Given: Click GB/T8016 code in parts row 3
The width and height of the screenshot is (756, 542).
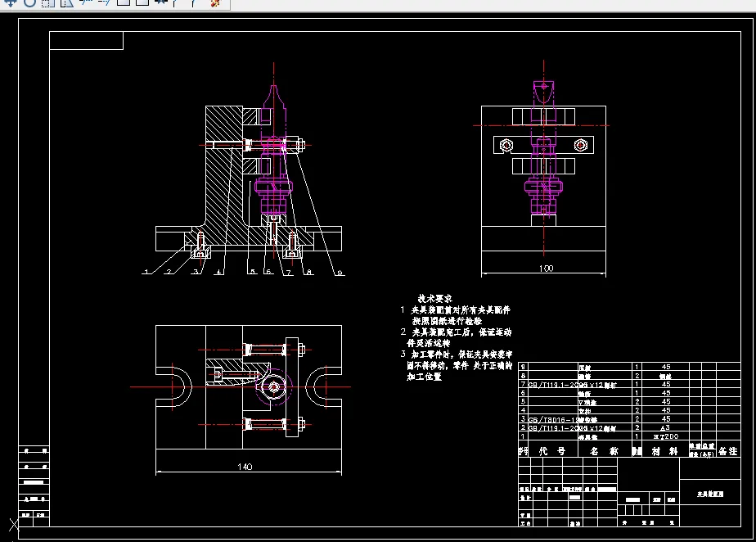Looking at the screenshot, I should (x=552, y=419).
